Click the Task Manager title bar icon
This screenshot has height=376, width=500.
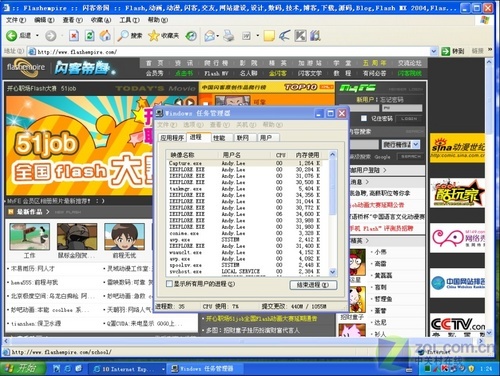[160, 113]
